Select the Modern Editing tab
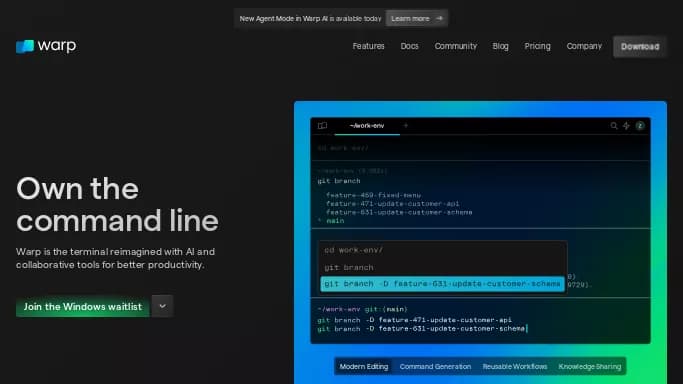 364,367
